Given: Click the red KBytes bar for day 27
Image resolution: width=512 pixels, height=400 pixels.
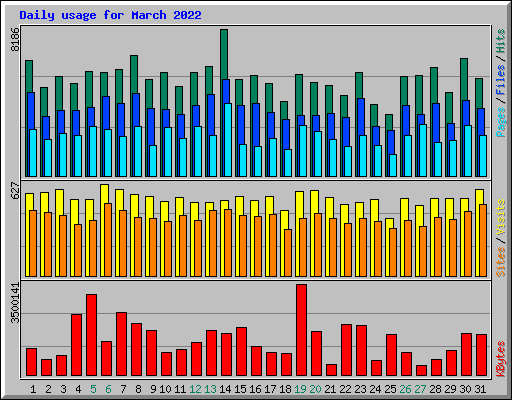Looking at the screenshot, I should click(x=422, y=371).
